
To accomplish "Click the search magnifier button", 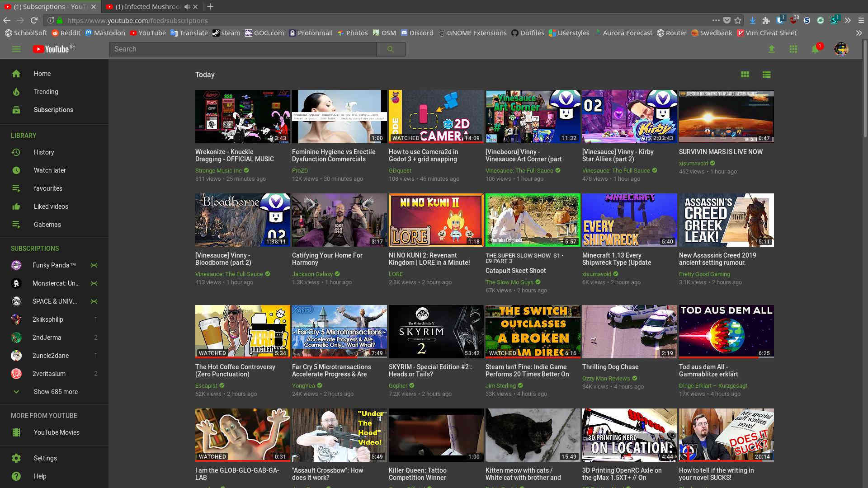I will pyautogui.click(x=391, y=49).
